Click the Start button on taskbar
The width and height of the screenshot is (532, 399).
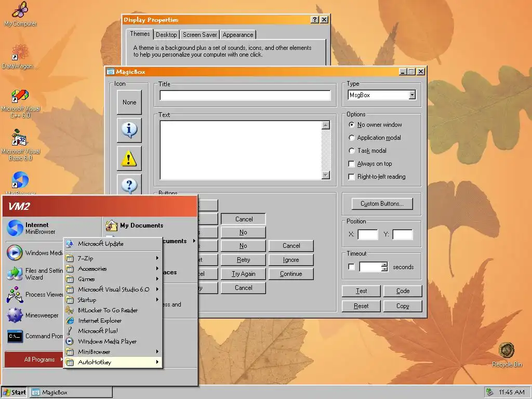coord(14,393)
